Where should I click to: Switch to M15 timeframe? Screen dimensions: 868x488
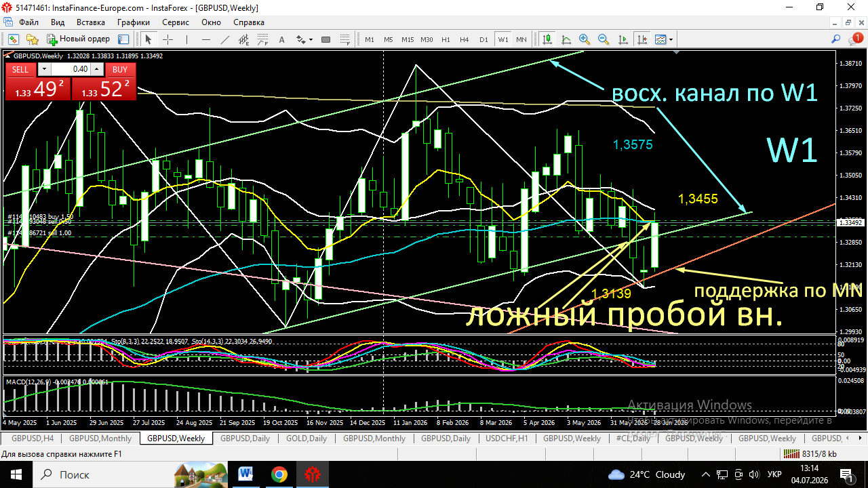click(x=408, y=39)
